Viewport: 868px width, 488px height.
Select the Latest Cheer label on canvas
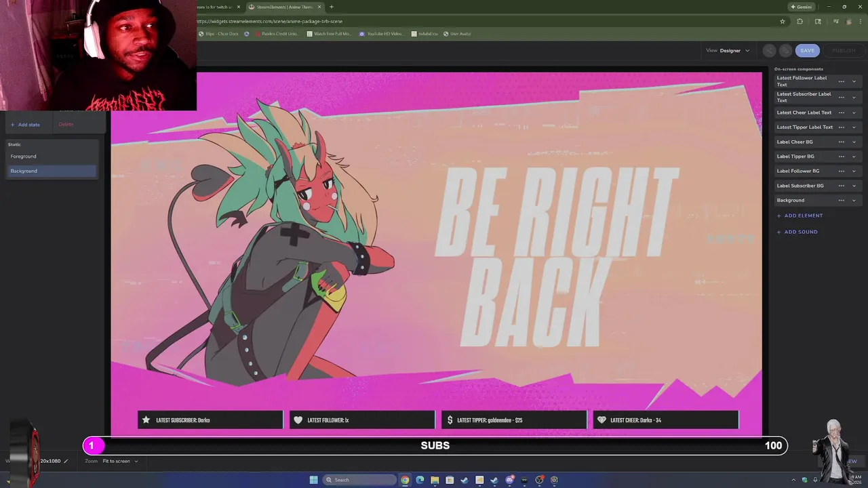tap(666, 420)
